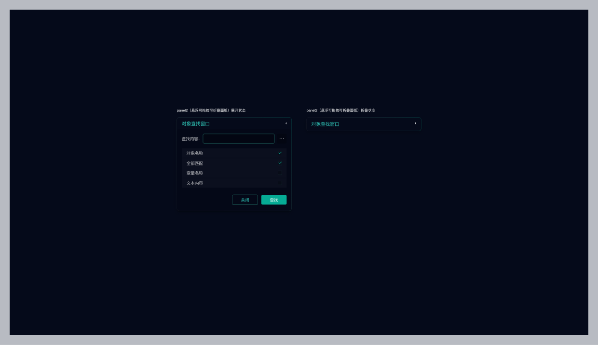Screen dimensions: 598x364
Task: Uncheck the 对象名称 checkbox
Action: 280,153
